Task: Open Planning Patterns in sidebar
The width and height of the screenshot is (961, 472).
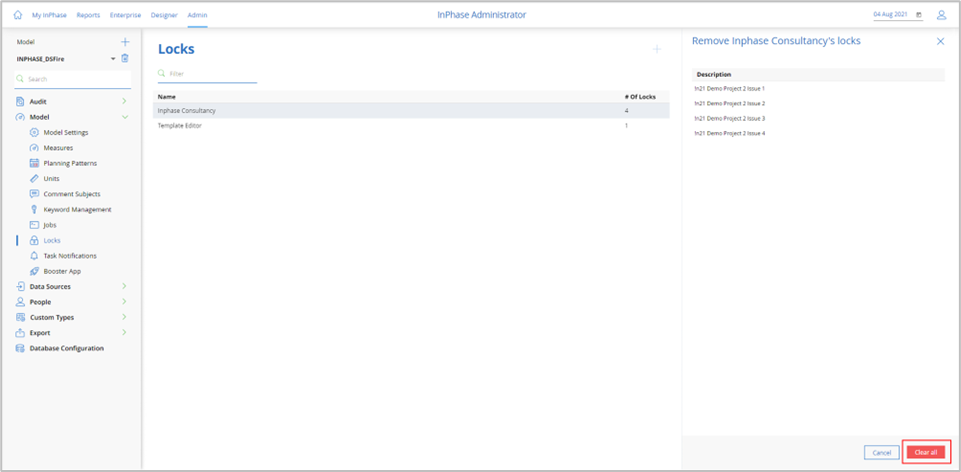Action: coord(70,163)
